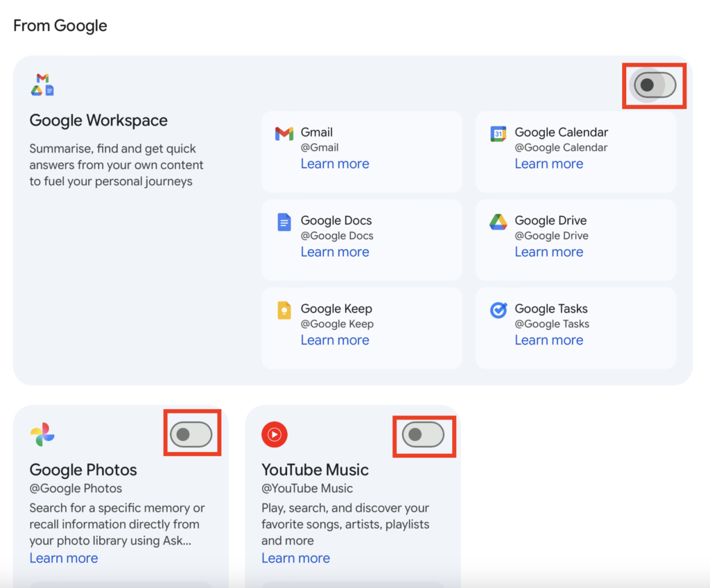This screenshot has width=710, height=588.
Task: Click the Google Tasks checkmark icon
Action: [498, 311]
